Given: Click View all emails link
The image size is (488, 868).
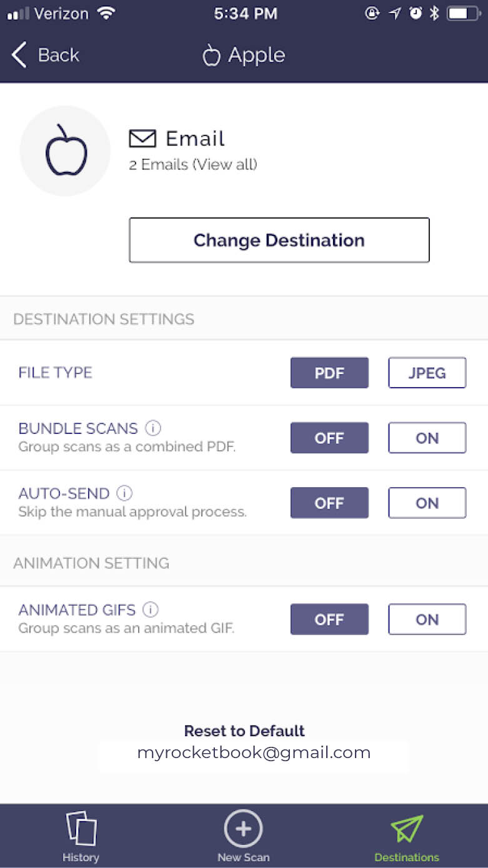Looking at the screenshot, I should [225, 165].
